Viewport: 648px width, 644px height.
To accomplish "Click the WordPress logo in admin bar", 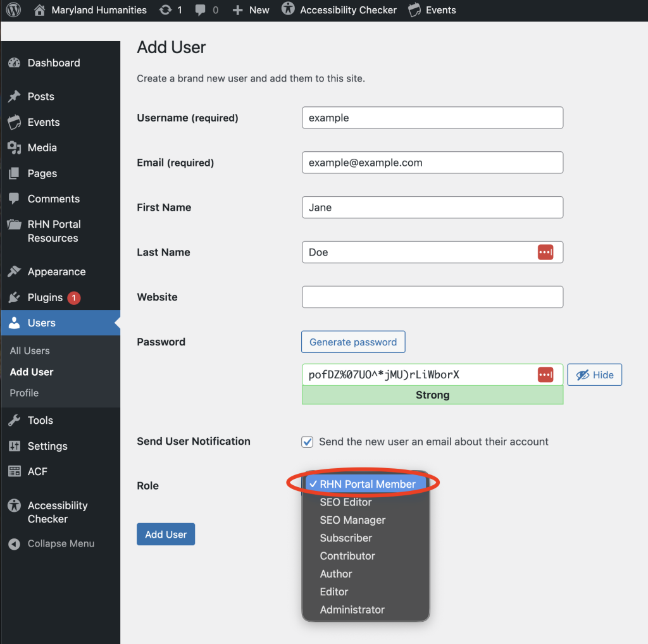I will (14, 10).
